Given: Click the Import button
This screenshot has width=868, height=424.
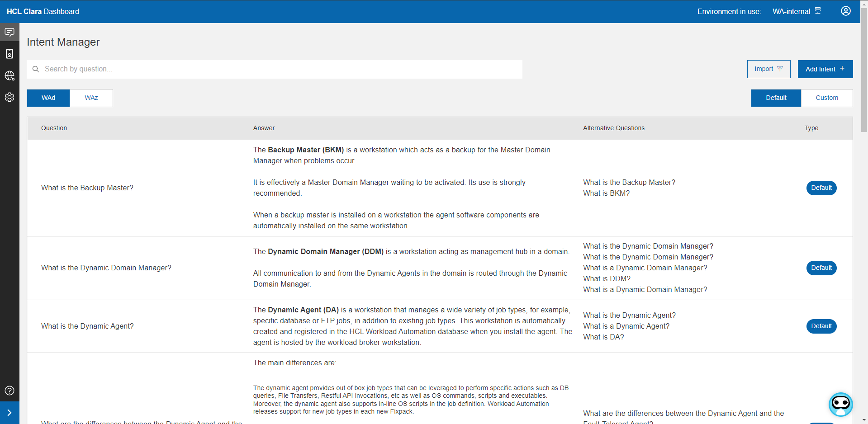Looking at the screenshot, I should pyautogui.click(x=768, y=69).
